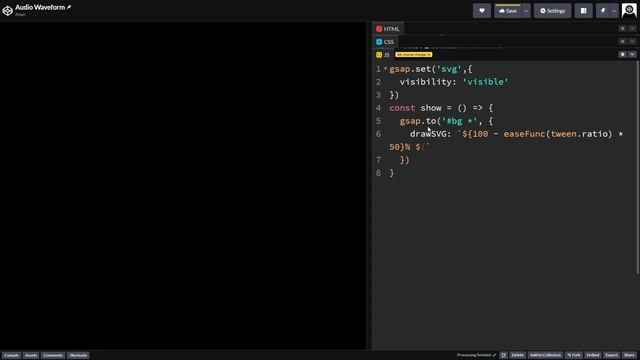Click line number 8 in gutter

pos(378,173)
